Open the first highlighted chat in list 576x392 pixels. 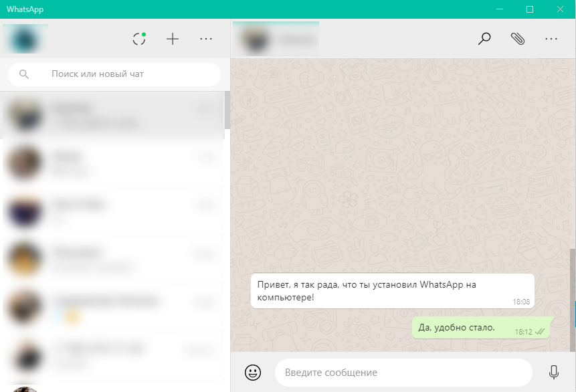tap(112, 115)
